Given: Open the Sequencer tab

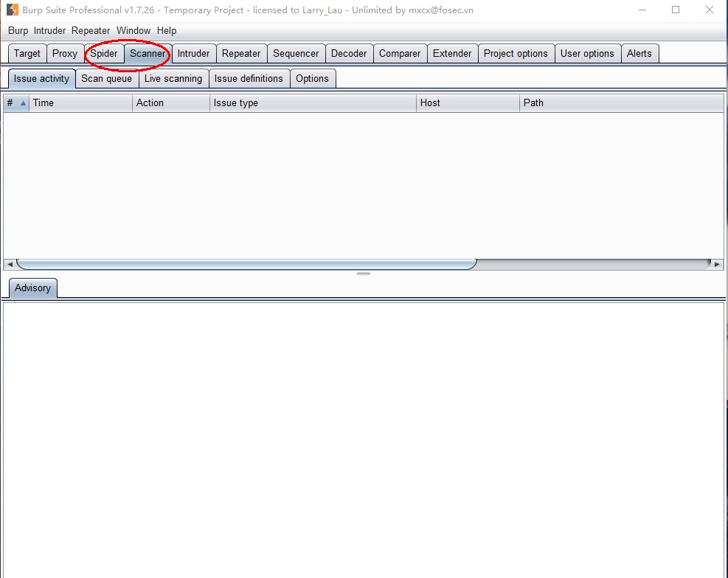Looking at the screenshot, I should pyautogui.click(x=296, y=53).
